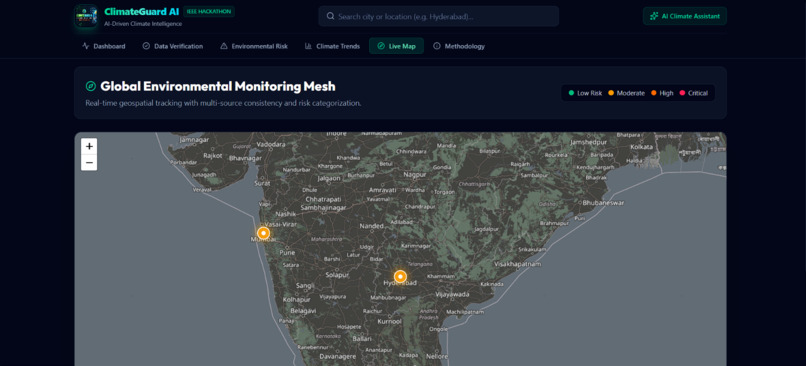Click the Methodology info icon
Viewport: 806px width, 366px height.
(x=437, y=46)
